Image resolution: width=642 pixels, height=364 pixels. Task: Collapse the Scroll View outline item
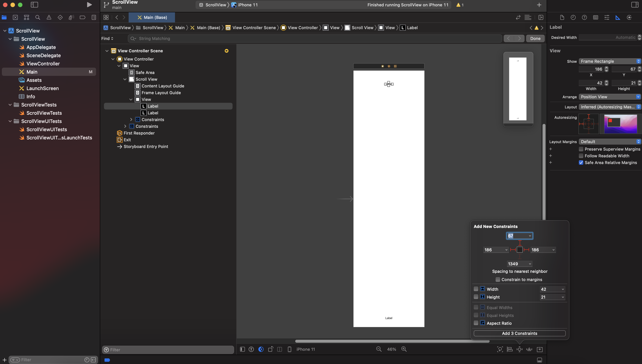(x=125, y=79)
